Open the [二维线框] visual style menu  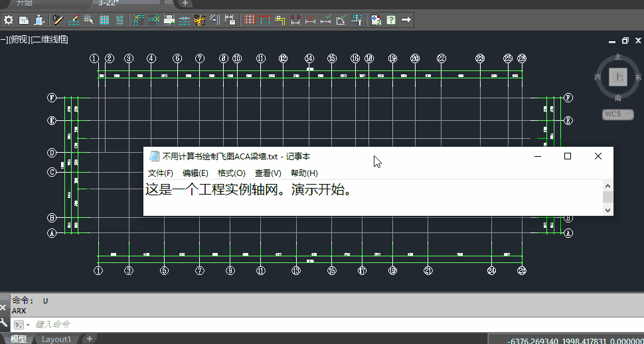tap(49, 40)
